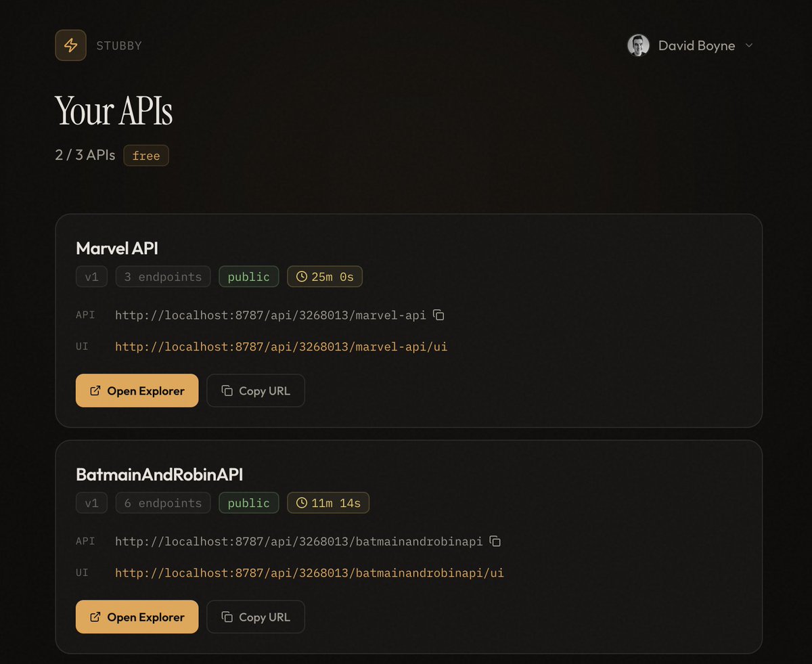Click Copy URL for the Marvel API

(256, 391)
